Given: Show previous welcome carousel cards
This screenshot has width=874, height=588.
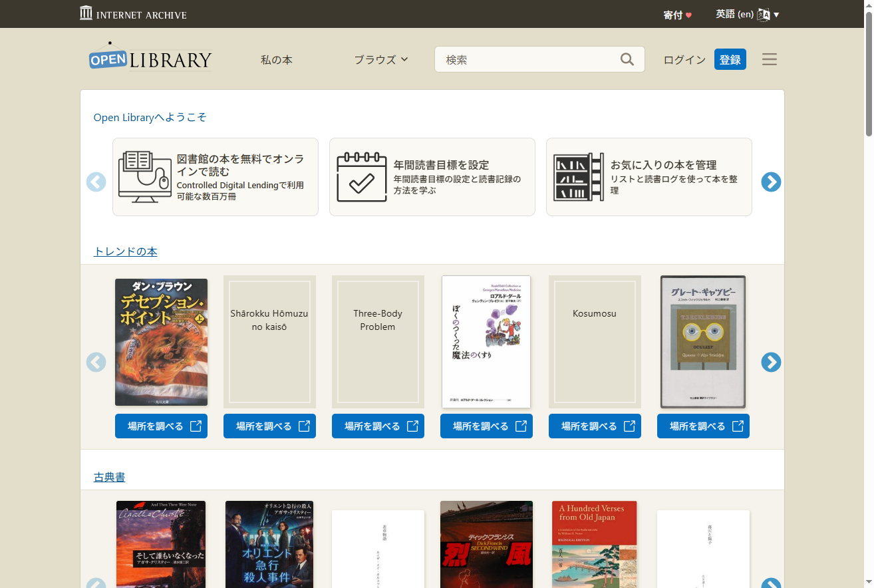Looking at the screenshot, I should 96,182.
